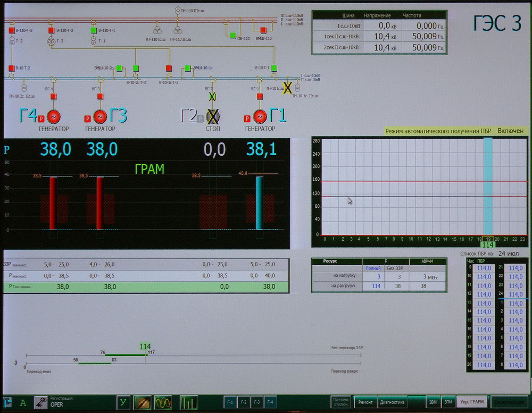The image size is (532, 413).
Task: Switch to the Г-3 tab
Action: (x=257, y=402)
